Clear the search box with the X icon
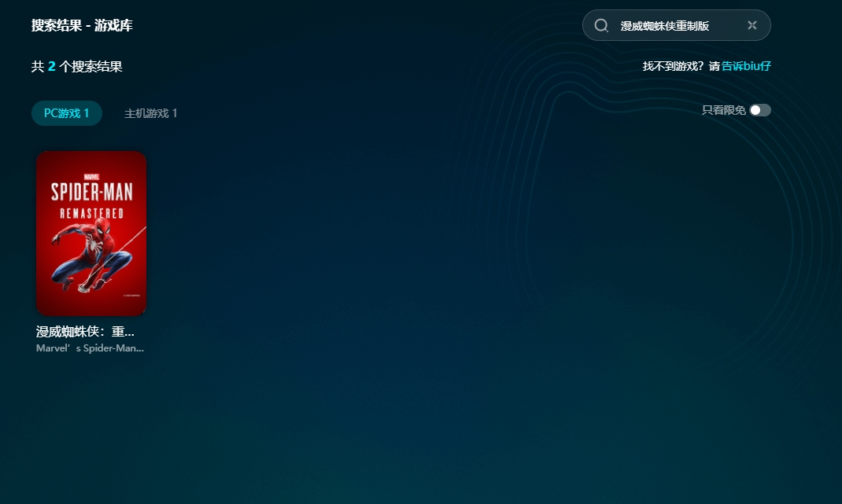Viewport: 842px width, 504px height. 752,25
